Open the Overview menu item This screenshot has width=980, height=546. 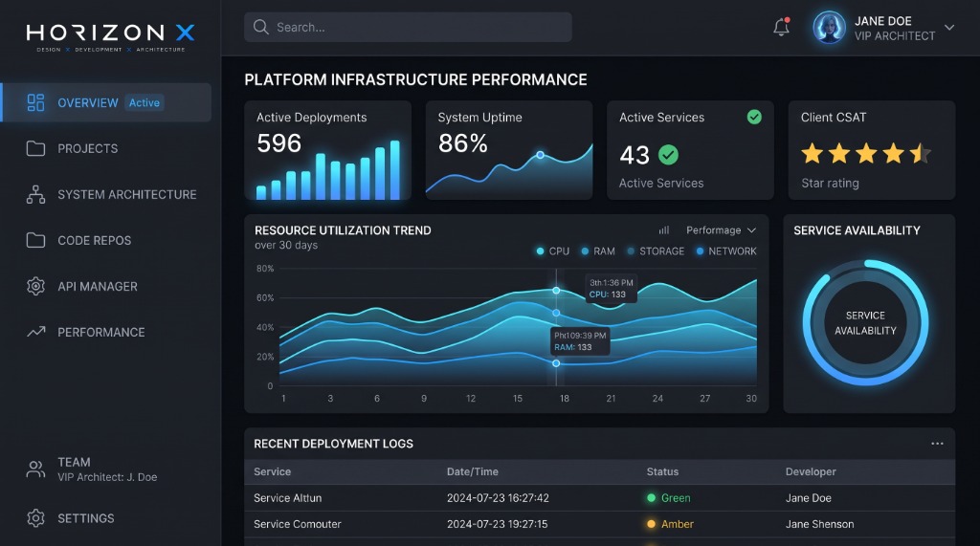(106, 102)
